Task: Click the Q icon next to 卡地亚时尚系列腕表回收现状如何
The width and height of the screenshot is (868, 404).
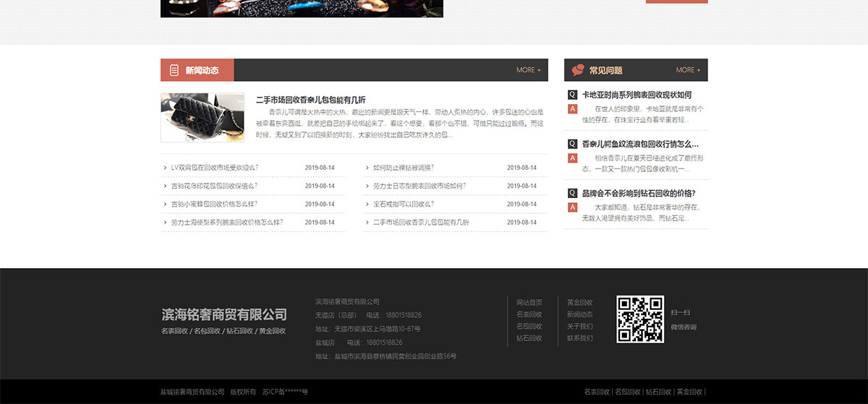Action: click(572, 95)
